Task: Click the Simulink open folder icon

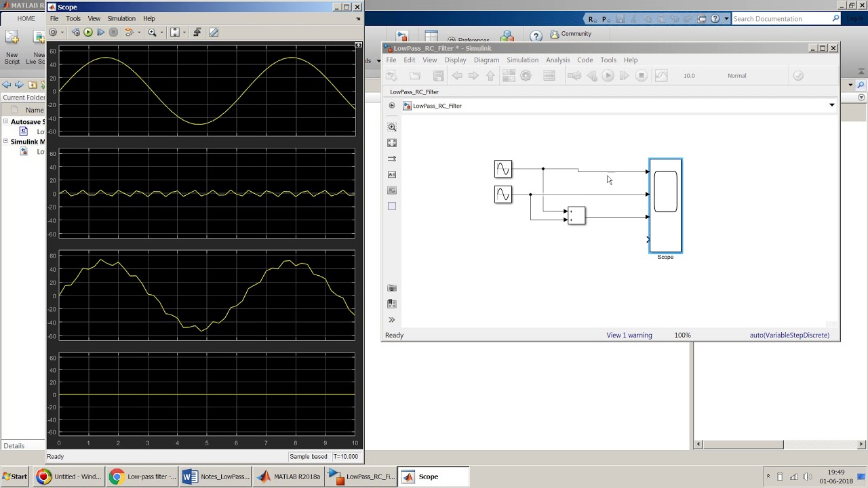Action: click(415, 76)
